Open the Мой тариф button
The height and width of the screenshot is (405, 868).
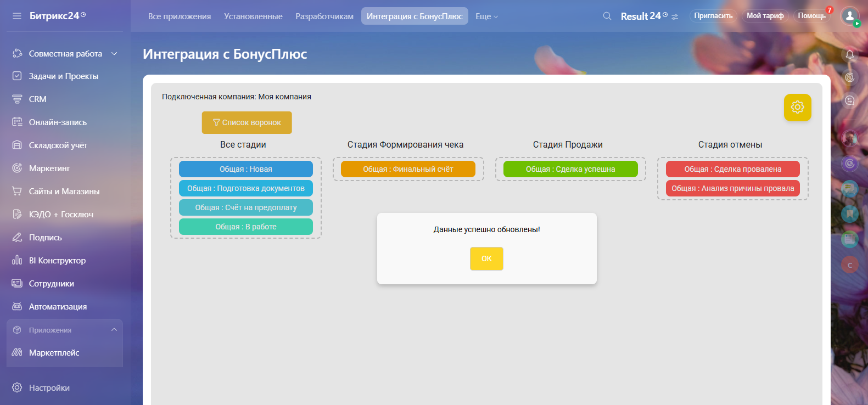(x=765, y=16)
